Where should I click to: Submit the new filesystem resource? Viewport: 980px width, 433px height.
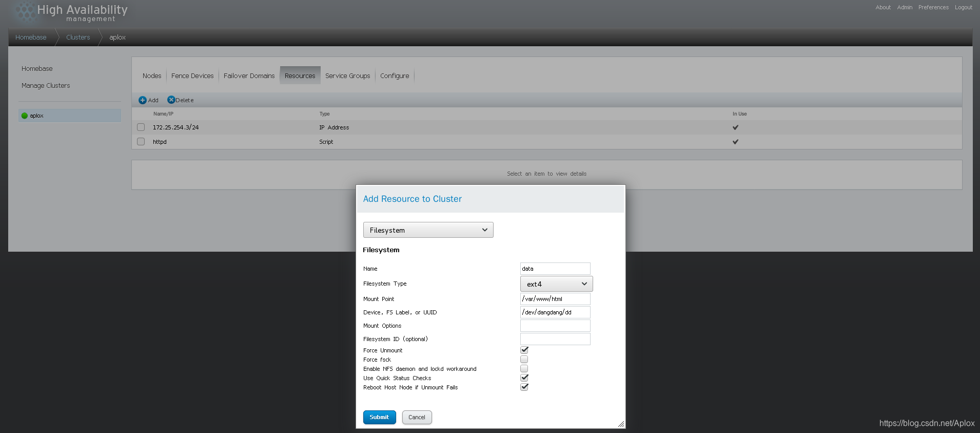tap(380, 417)
